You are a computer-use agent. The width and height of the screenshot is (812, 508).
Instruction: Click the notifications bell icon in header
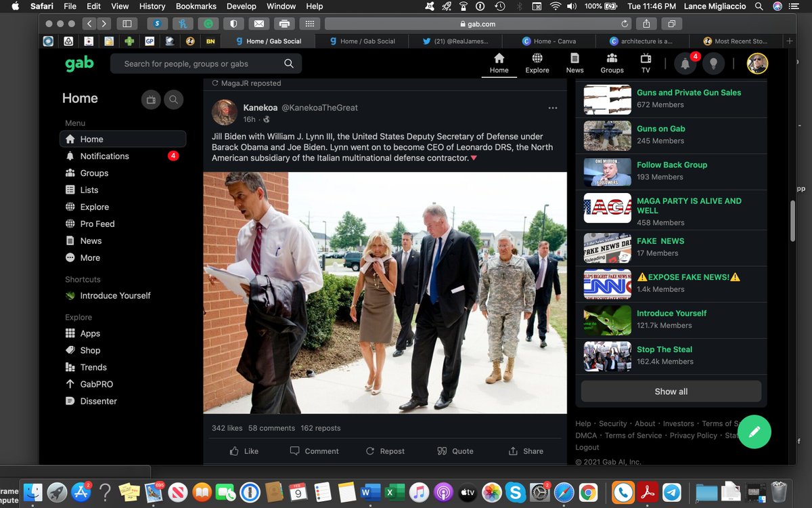[x=685, y=64]
